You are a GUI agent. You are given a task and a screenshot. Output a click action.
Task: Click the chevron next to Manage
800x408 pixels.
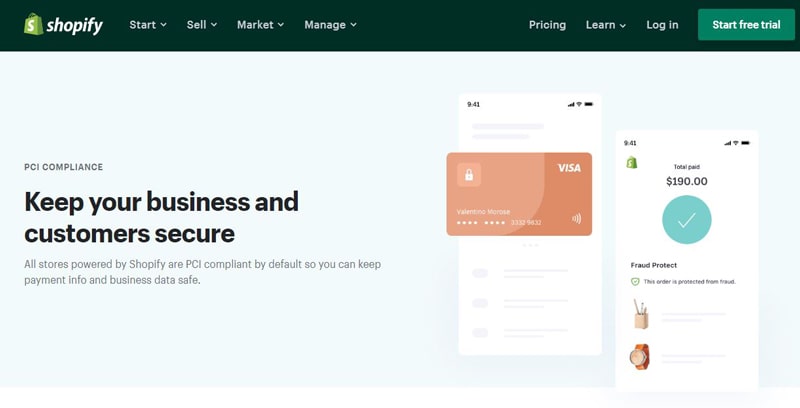pos(353,25)
